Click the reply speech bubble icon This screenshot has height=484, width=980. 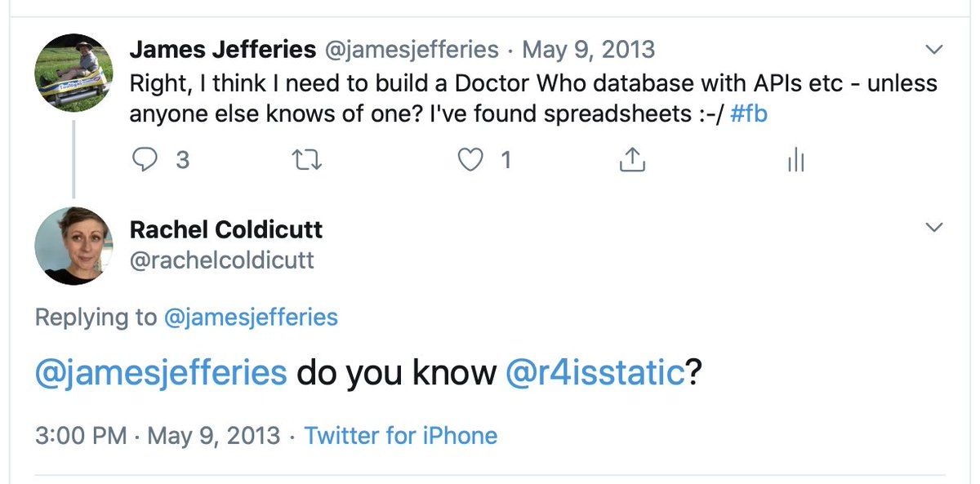coord(145,161)
